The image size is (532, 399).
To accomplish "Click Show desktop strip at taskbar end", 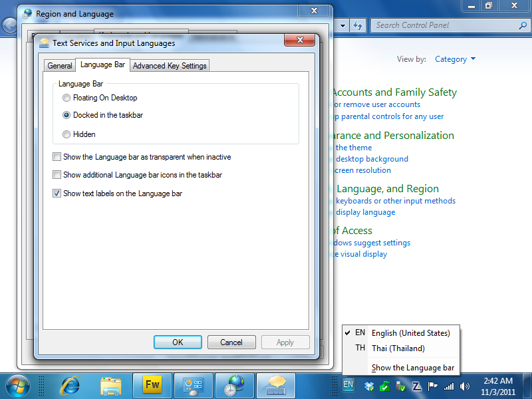I will tap(528, 386).
